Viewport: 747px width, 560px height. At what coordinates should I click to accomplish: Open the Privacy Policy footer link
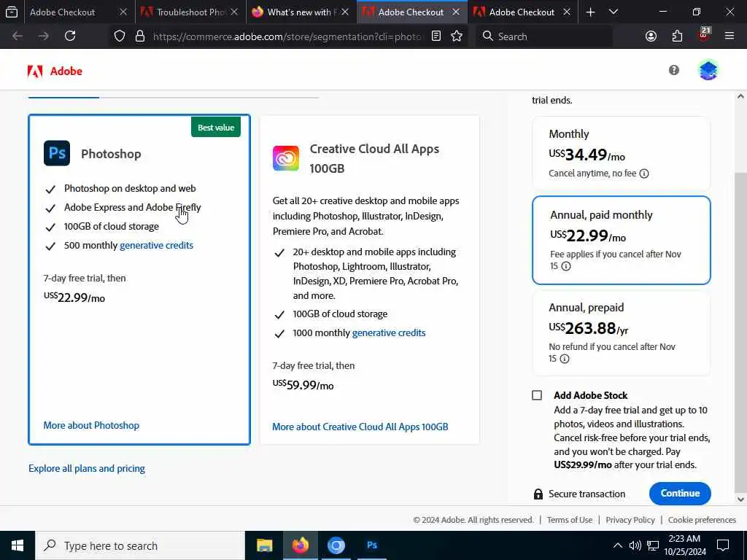(630, 520)
